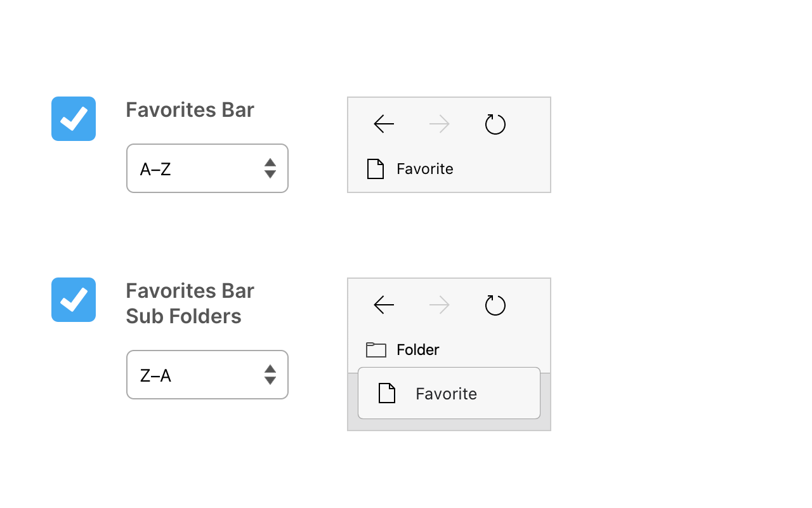Click the Favorite link in the top preview
Image resolution: width=812 pixels, height=508 pixels.
click(x=425, y=169)
